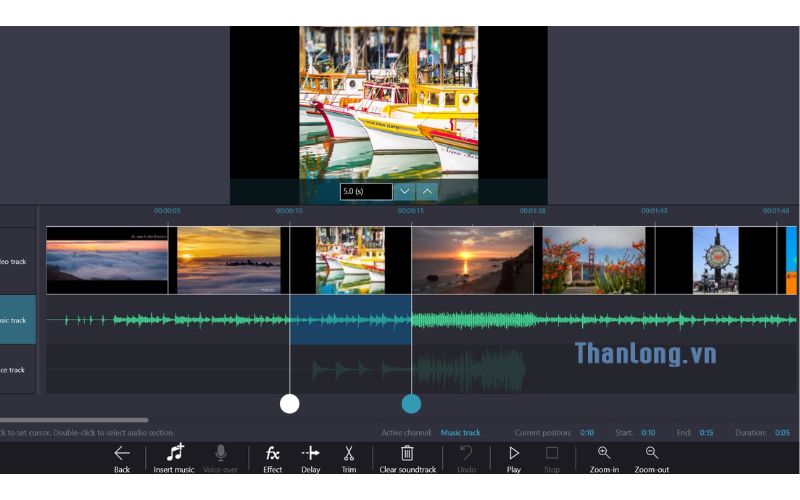Viewport: 800px width, 500px height.
Task: Select the Music track label
Action: [x=18, y=320]
